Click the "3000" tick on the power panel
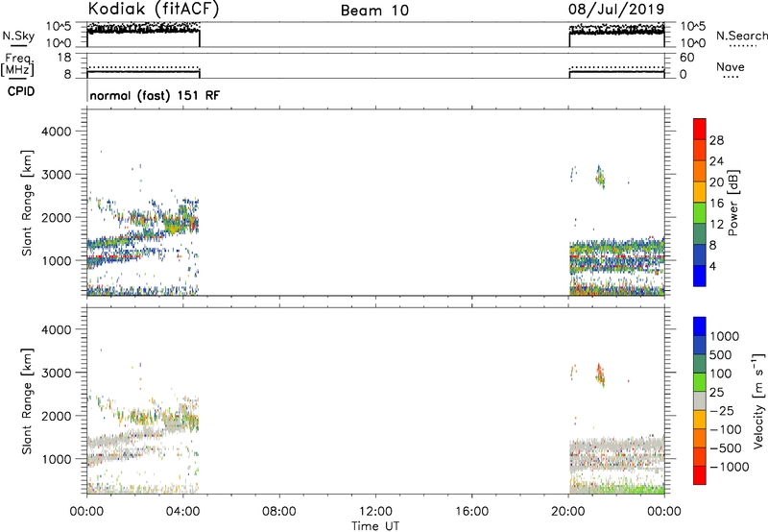Screen dimensions: 768x532 [x=56, y=175]
